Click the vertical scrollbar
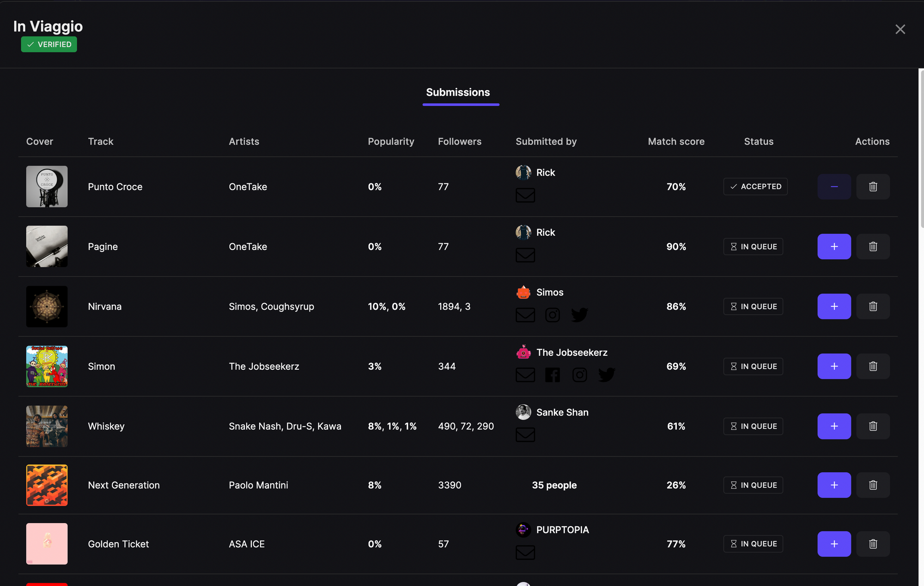Image resolution: width=924 pixels, height=586 pixels. (921, 148)
